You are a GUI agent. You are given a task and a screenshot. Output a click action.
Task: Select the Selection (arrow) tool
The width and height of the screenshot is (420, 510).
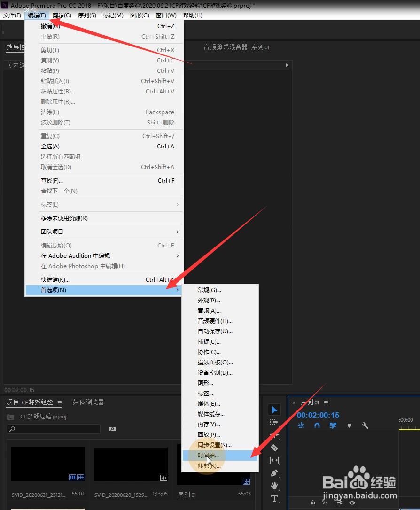274,410
